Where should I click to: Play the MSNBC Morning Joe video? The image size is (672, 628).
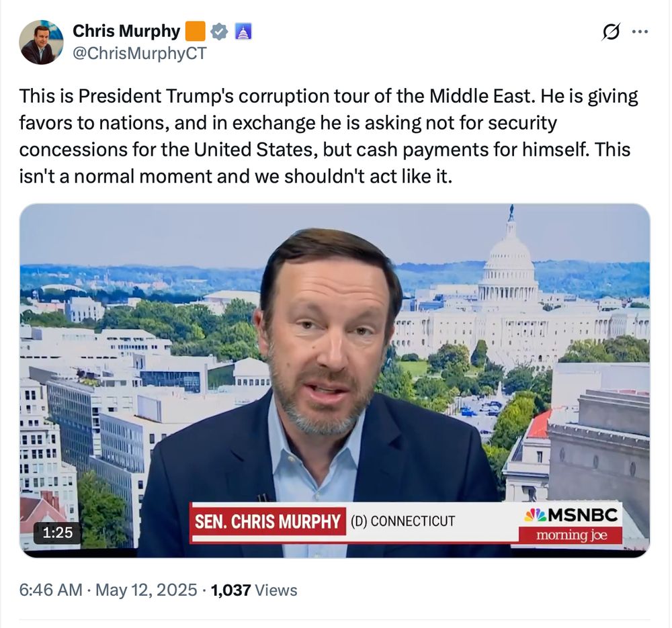click(335, 380)
